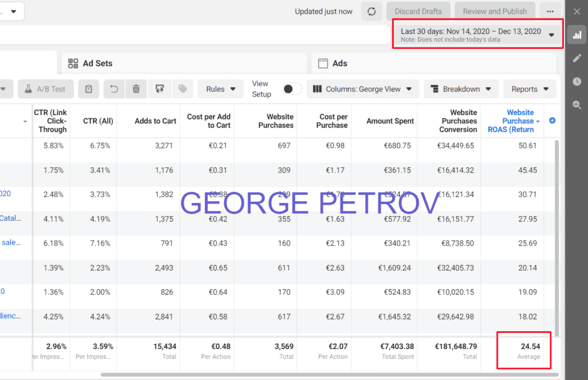Click the refresh data icon
This screenshot has height=380, width=588.
coord(372,11)
